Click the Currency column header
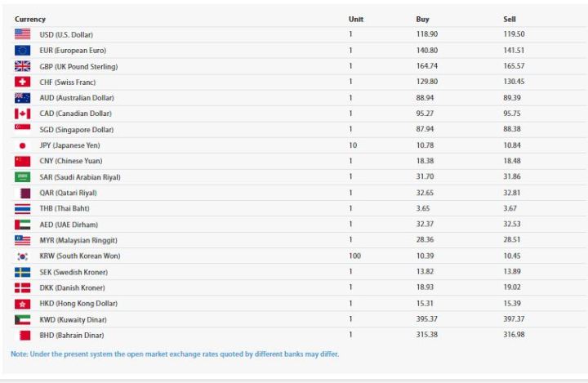 pos(30,19)
